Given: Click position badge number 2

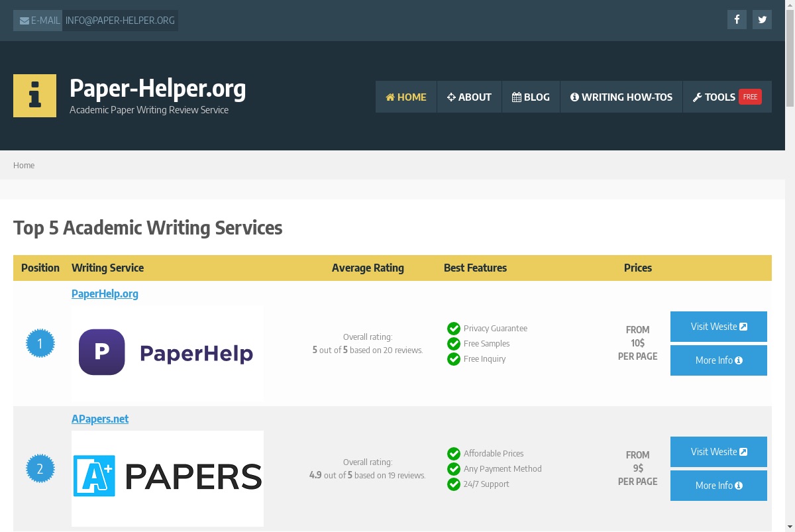Looking at the screenshot, I should 40,469.
